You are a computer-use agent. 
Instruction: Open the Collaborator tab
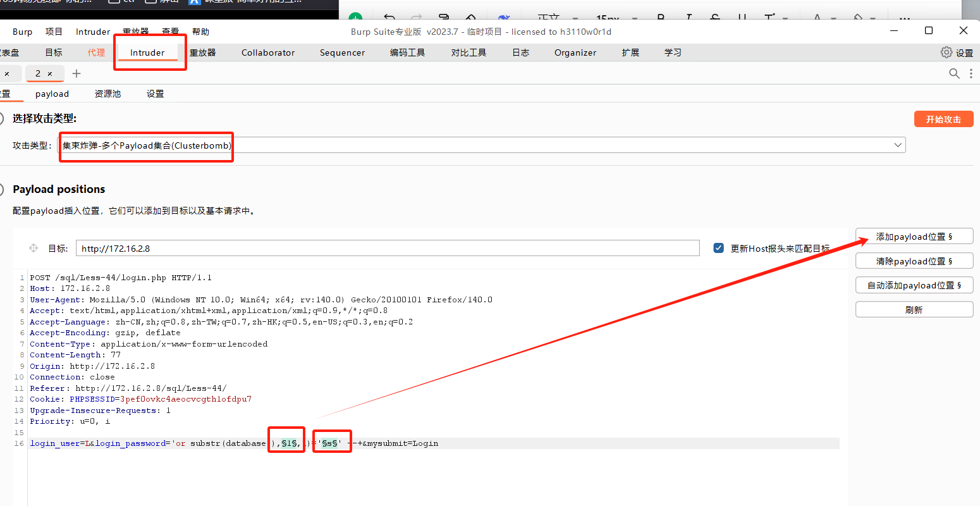pyautogui.click(x=268, y=52)
